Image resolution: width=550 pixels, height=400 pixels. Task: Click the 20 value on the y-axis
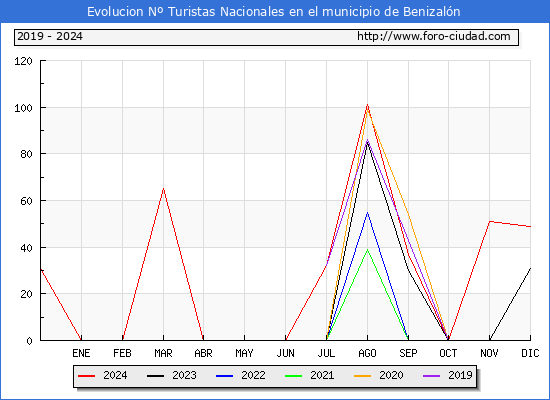click(26, 294)
